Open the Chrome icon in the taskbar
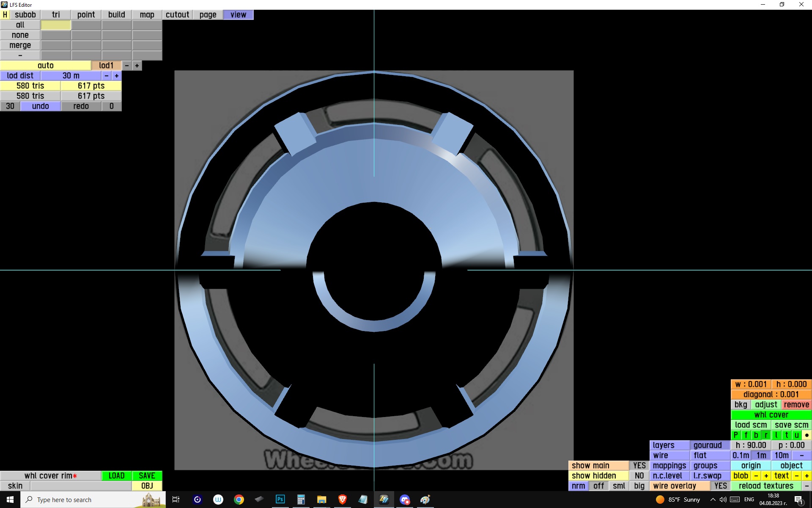Viewport: 812px width, 508px height. coord(239,500)
